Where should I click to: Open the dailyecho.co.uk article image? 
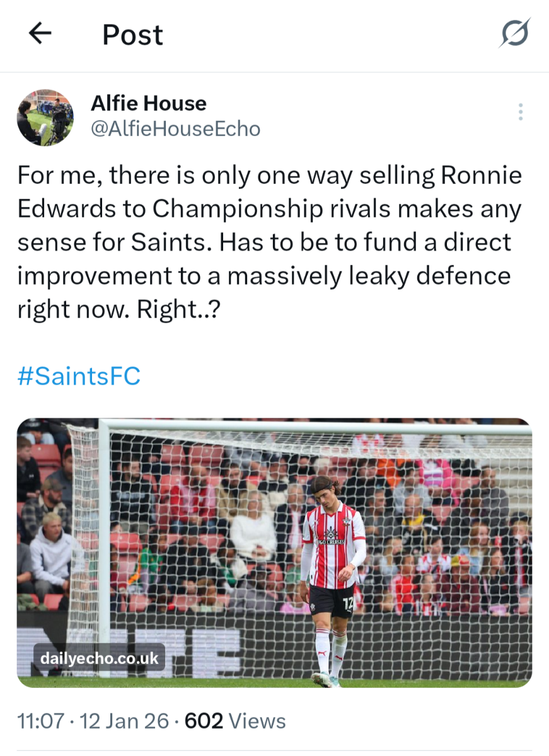274,553
